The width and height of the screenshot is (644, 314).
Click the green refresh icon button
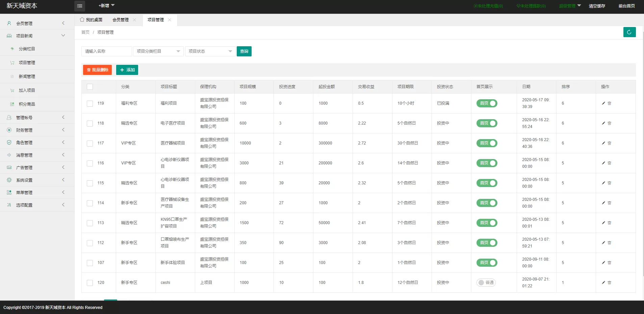click(629, 32)
